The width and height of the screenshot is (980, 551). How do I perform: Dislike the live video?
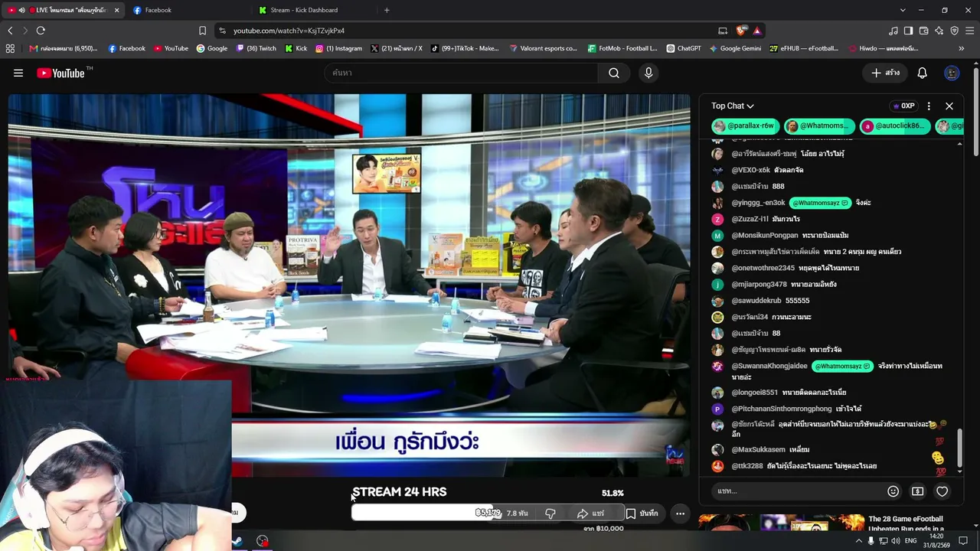point(550,514)
